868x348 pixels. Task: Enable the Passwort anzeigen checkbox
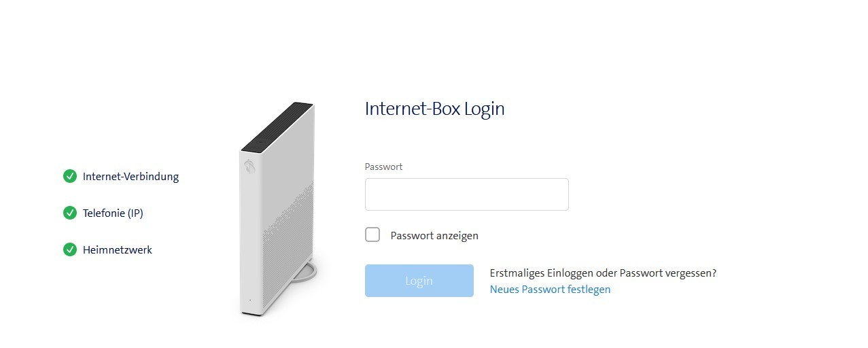coord(372,235)
